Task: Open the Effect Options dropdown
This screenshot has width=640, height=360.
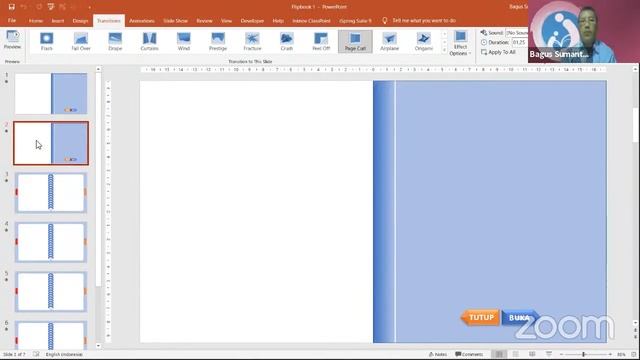Action: [x=460, y=43]
